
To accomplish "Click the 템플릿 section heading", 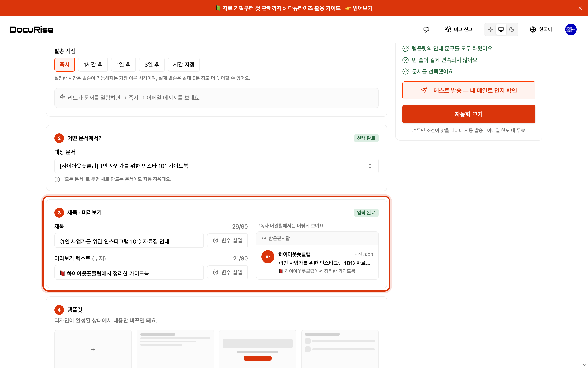I will tap(75, 310).
